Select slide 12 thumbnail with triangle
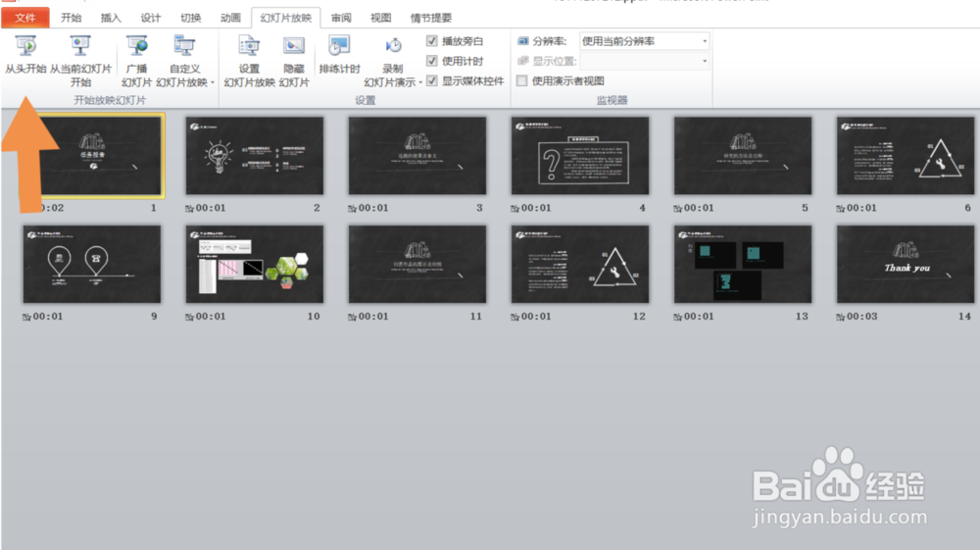The height and width of the screenshot is (550, 980). [x=580, y=265]
